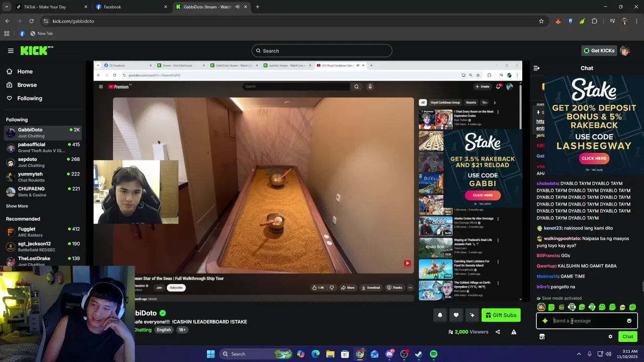Image resolution: width=644 pixels, height=362 pixels.
Task: Open Chrome three-dot menu
Action: (x=636, y=21)
